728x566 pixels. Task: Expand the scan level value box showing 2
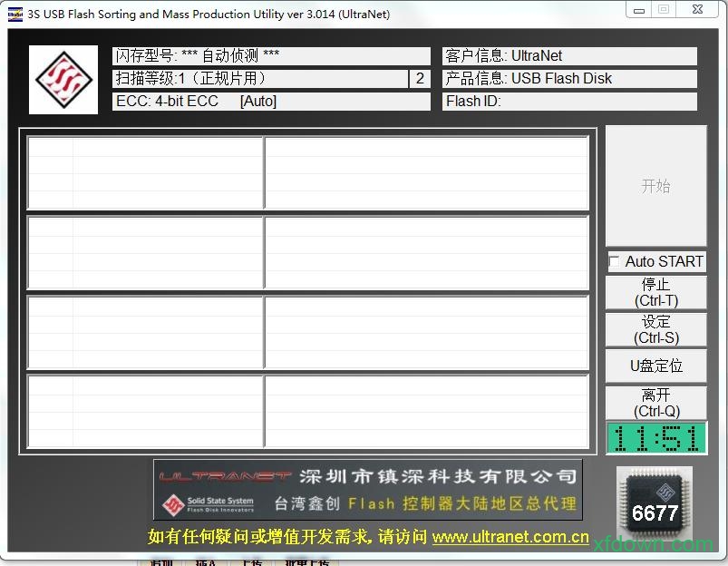coord(420,79)
